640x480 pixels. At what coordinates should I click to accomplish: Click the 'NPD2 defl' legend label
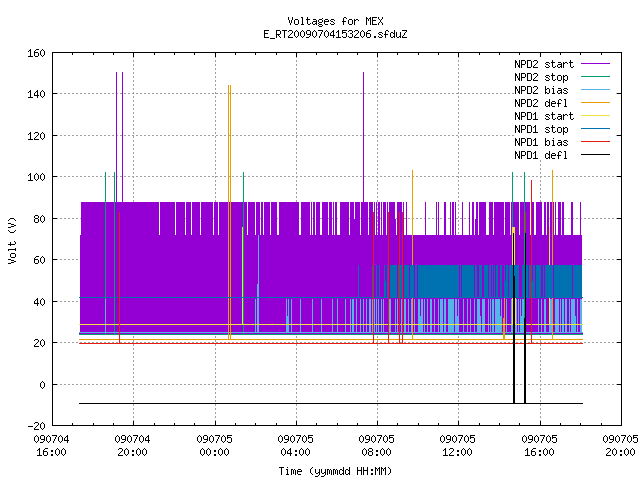click(x=541, y=103)
